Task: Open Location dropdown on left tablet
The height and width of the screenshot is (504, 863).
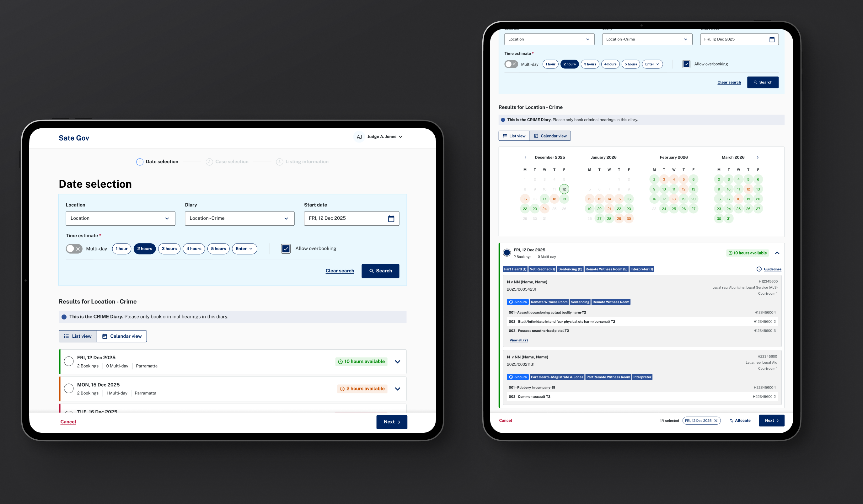Action: [121, 218]
